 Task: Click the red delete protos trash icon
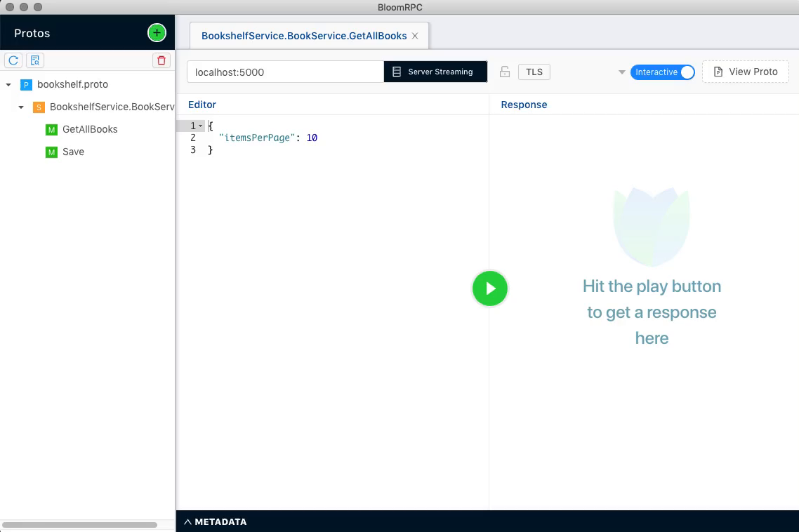click(161, 60)
